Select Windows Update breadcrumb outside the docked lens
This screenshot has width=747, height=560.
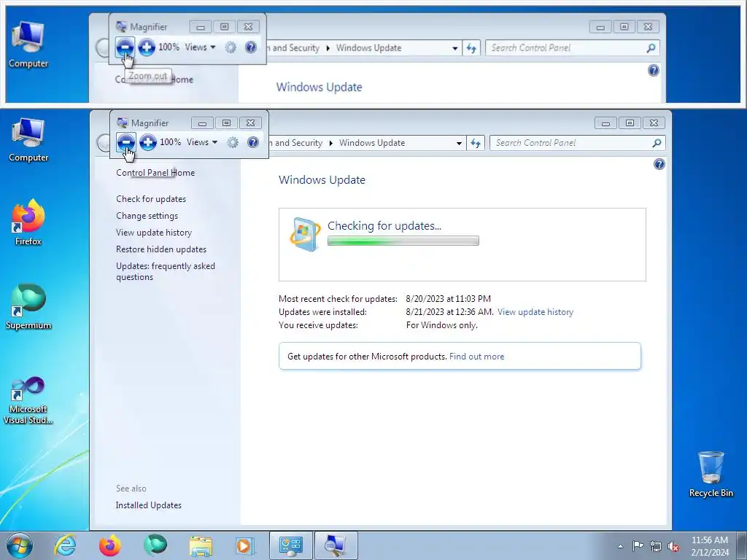tap(372, 143)
